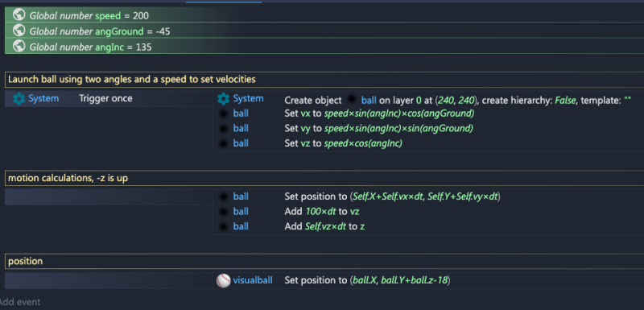Select the Set vy to speed×sin action

pos(378,129)
